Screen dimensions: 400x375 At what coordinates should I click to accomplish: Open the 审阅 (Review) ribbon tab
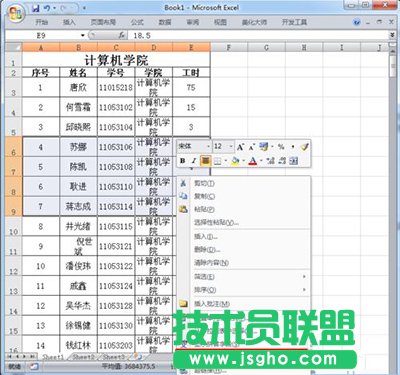pos(192,22)
